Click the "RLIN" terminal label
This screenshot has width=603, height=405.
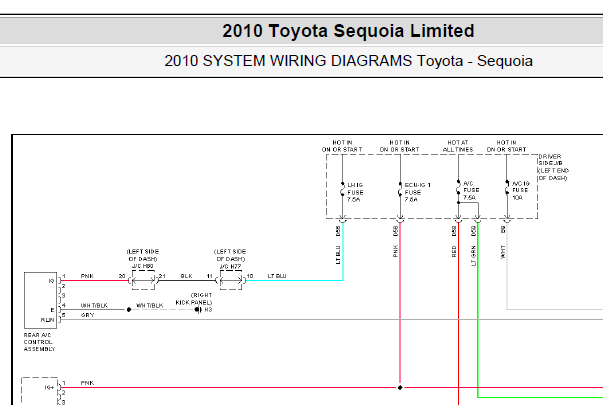coord(48,320)
